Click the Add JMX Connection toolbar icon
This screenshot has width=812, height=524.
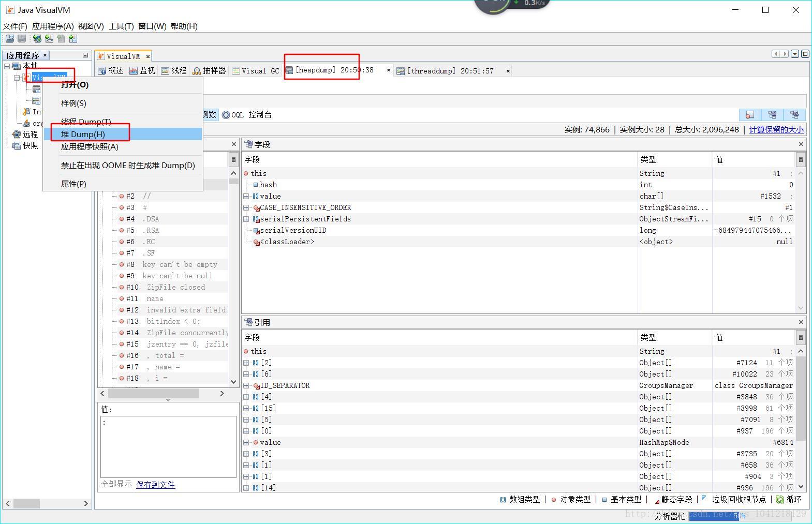click(x=49, y=39)
